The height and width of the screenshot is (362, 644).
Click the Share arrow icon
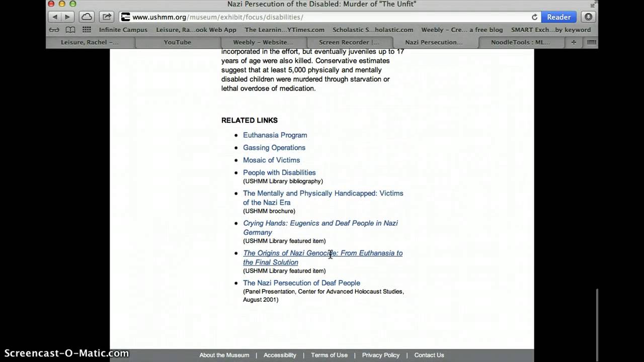tap(107, 17)
